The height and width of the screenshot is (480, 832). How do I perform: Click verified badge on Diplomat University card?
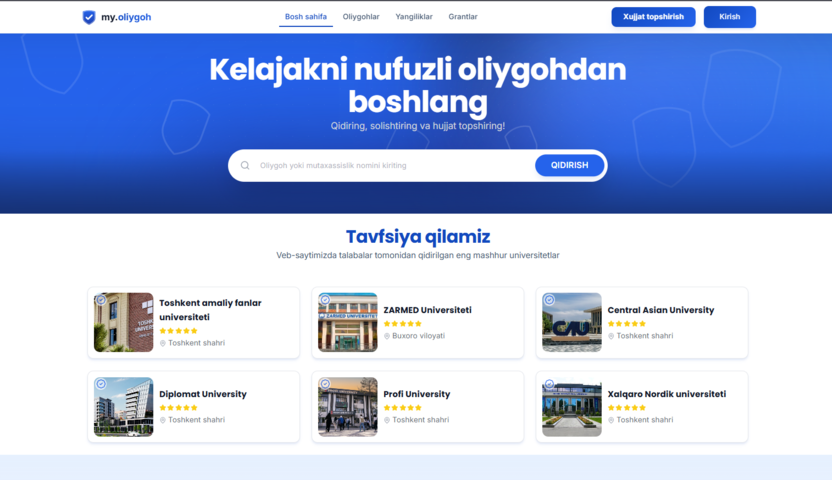101,383
